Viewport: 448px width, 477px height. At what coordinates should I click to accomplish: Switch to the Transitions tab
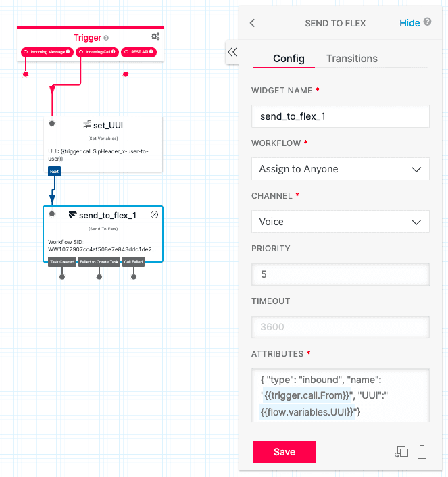pyautogui.click(x=351, y=59)
